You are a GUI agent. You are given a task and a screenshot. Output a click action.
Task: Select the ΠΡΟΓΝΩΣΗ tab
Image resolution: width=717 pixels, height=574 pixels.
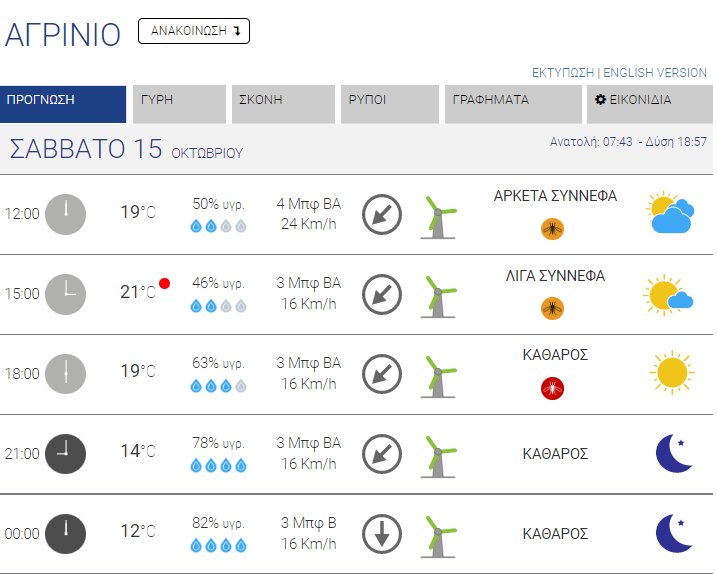click(x=62, y=101)
